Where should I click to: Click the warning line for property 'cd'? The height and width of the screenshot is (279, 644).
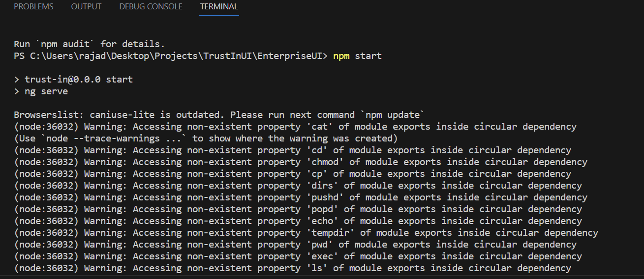pyautogui.click(x=292, y=150)
